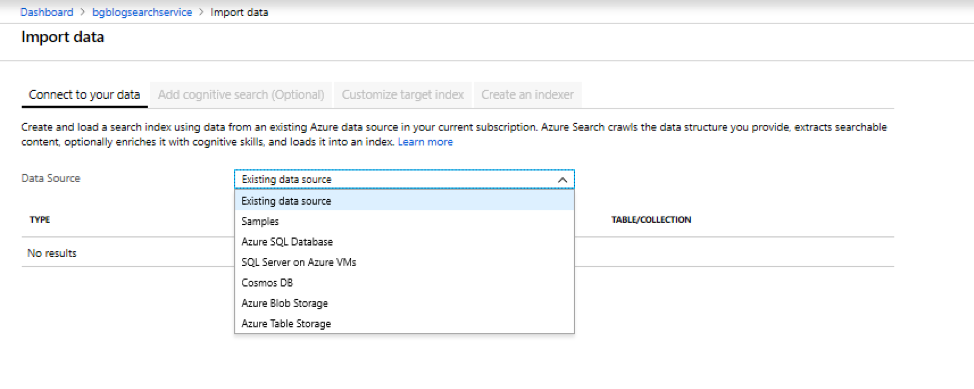Screen dimensions: 974x389
Task: Pick Azure SQL Database as data source
Action: tap(404, 242)
